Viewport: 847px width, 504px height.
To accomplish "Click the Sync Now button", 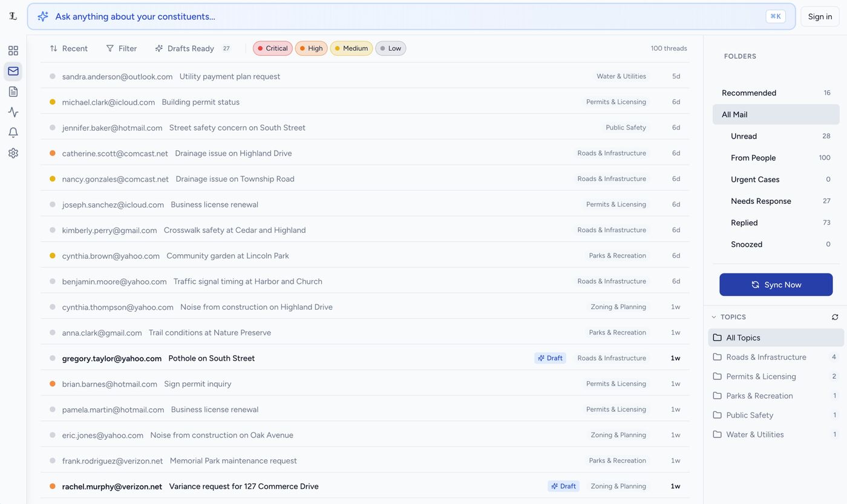I will [x=776, y=284].
